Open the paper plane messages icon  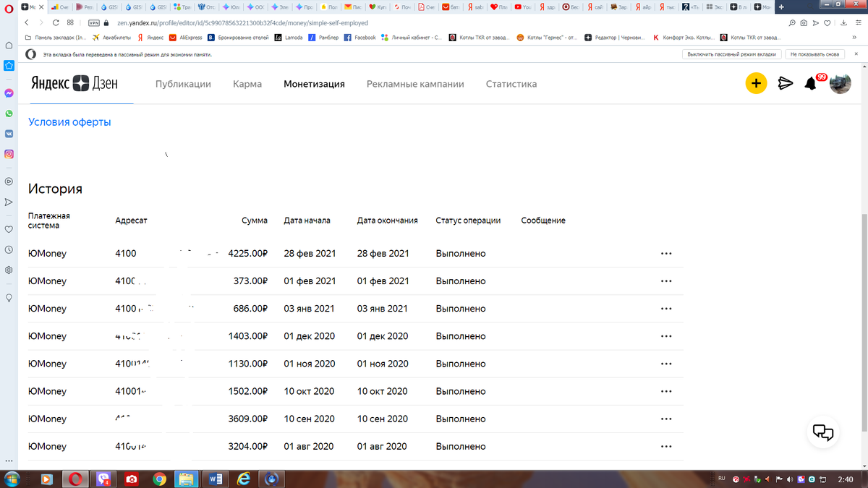pyautogui.click(x=786, y=84)
